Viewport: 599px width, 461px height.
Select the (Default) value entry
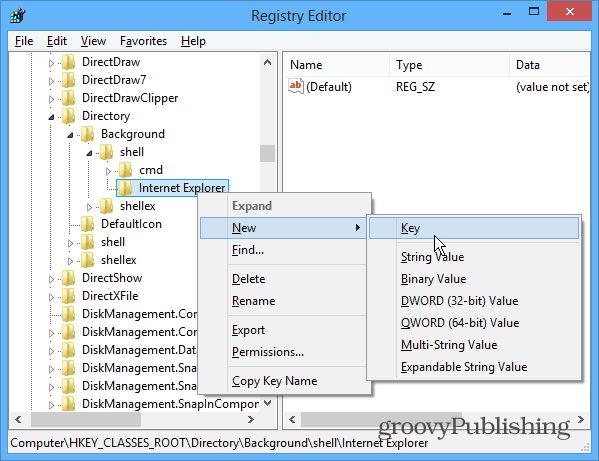[329, 87]
